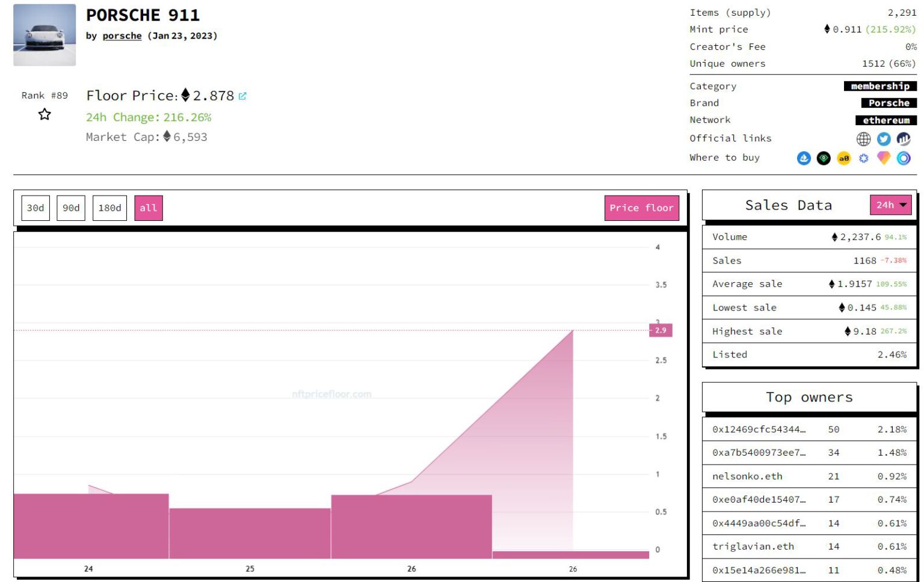The height and width of the screenshot is (582, 924).
Task: Click the PORSCHE 911 title
Action: (x=143, y=15)
